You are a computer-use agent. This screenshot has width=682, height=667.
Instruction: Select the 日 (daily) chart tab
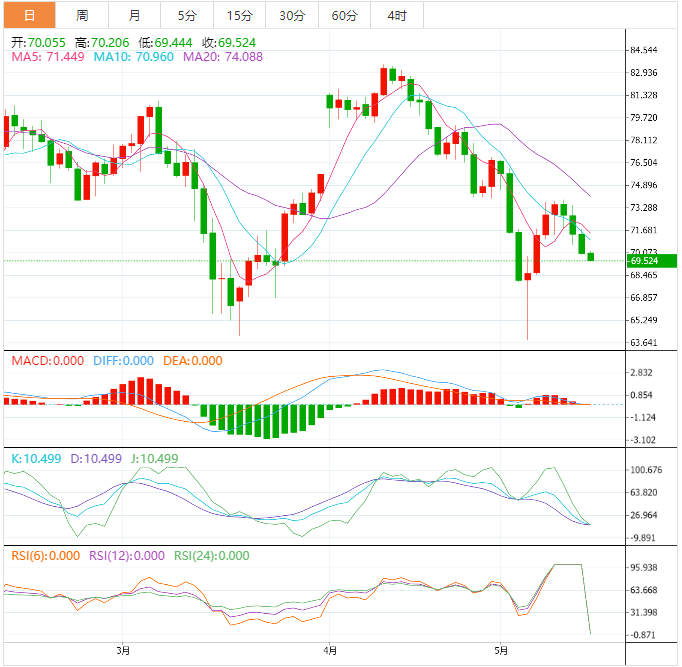point(29,15)
